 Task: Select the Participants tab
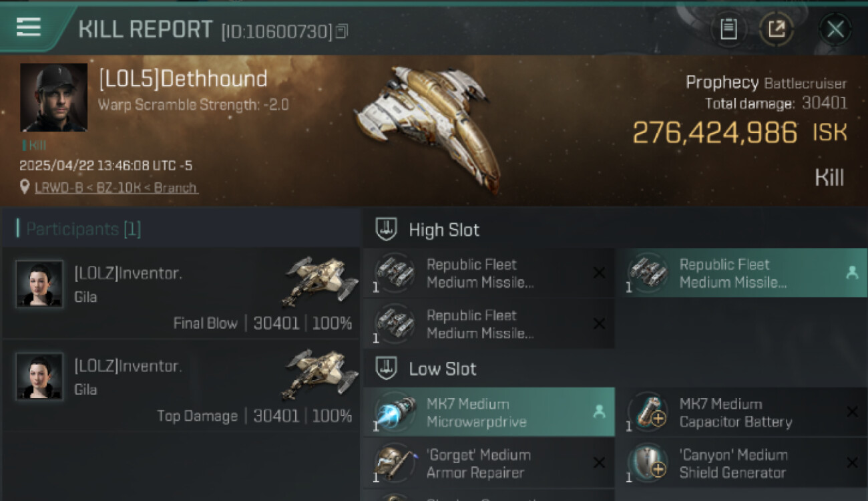click(79, 229)
